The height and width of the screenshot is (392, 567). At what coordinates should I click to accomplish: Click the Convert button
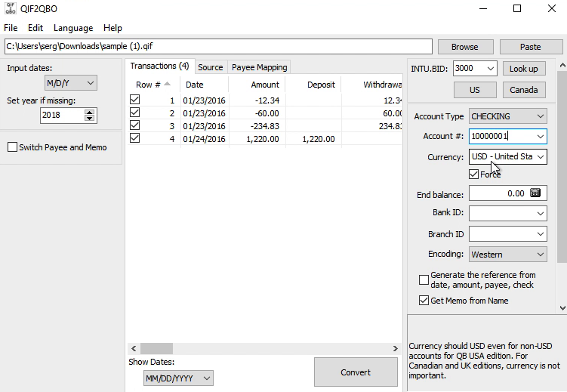pyautogui.click(x=356, y=372)
